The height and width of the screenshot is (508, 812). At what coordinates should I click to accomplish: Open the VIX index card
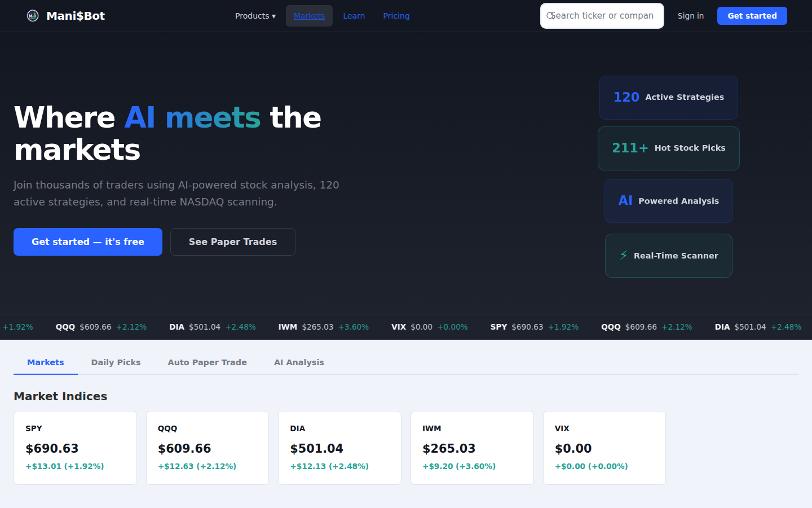pyautogui.click(x=604, y=448)
